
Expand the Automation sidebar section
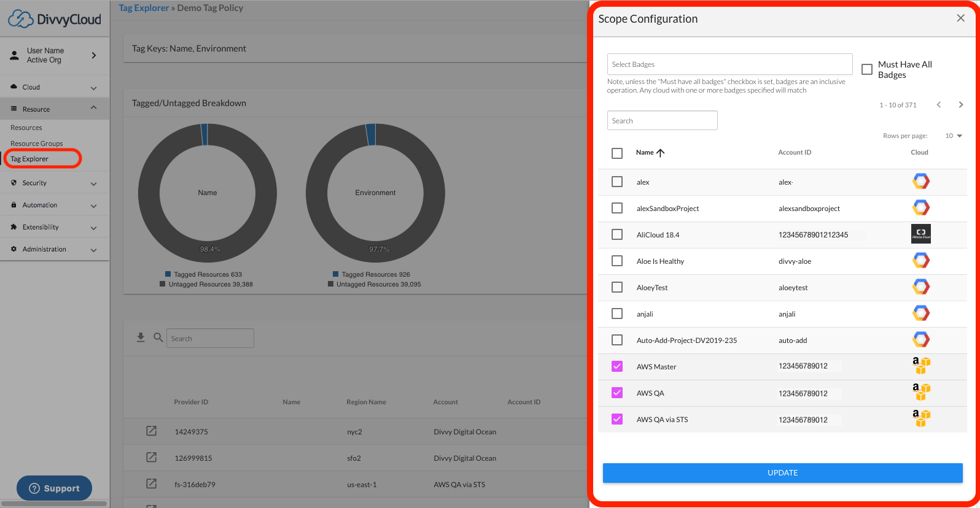click(93, 206)
